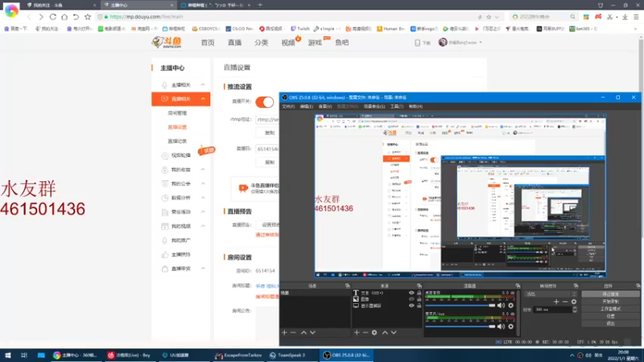Open the OBS 文件(F) menu

click(x=288, y=106)
